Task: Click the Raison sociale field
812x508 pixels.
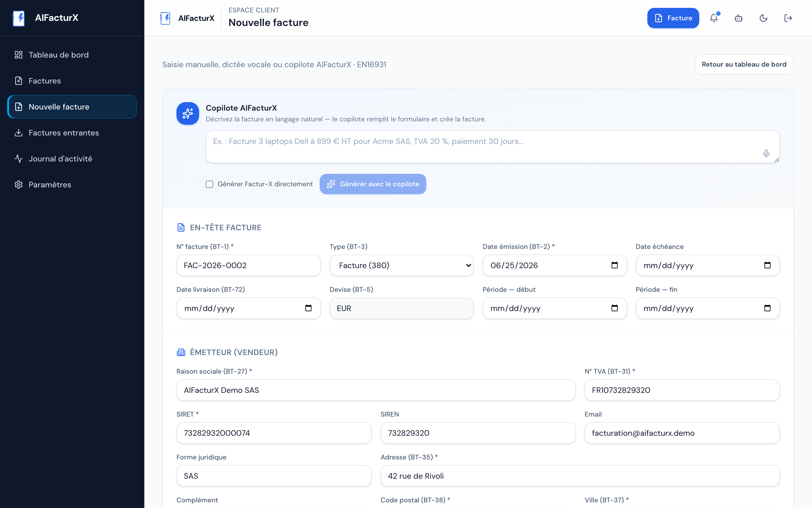Action: [x=376, y=390]
